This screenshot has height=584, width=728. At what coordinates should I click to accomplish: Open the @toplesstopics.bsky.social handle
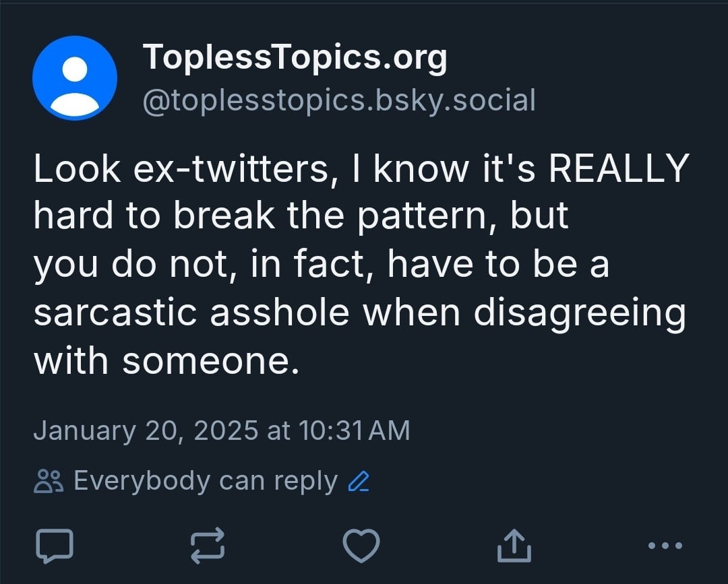339,100
